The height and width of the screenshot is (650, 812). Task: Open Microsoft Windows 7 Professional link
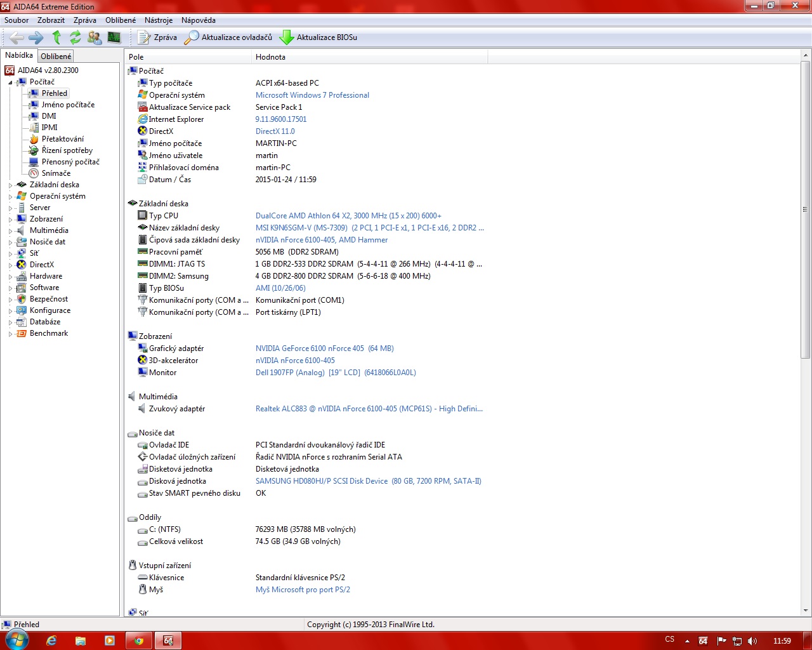point(312,95)
